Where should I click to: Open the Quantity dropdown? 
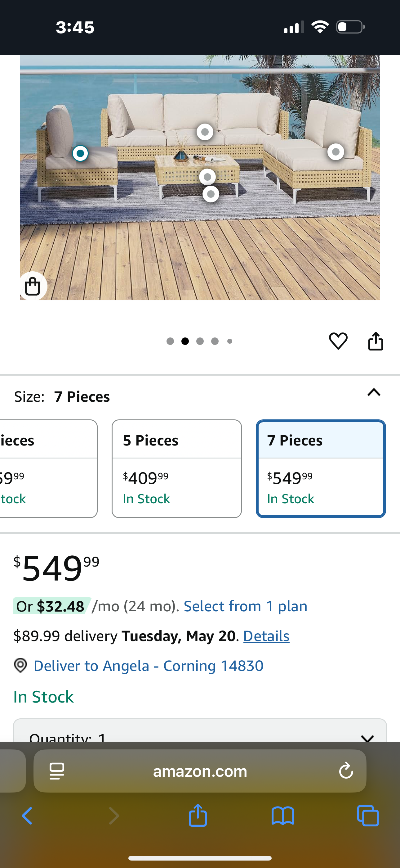200,735
